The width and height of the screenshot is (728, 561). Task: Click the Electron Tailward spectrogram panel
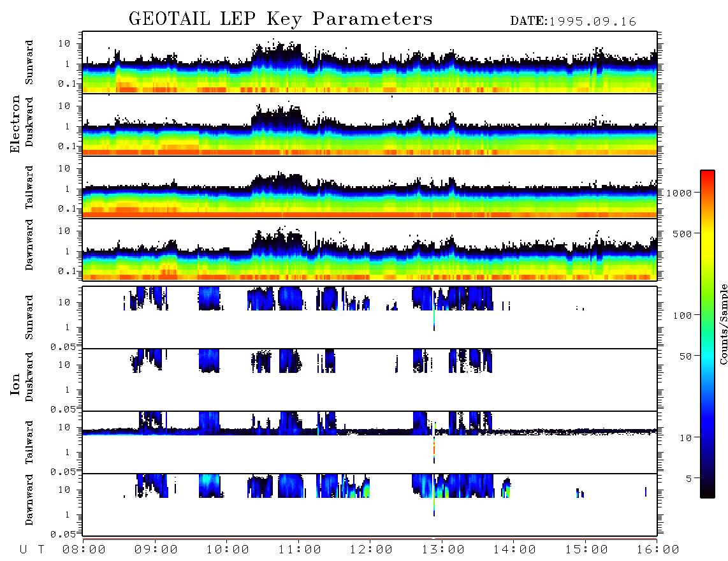click(370, 187)
